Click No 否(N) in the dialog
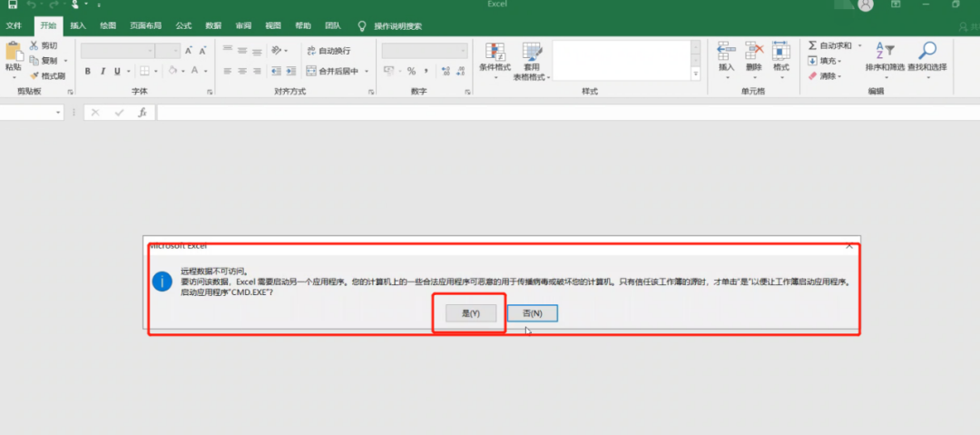 tap(533, 313)
